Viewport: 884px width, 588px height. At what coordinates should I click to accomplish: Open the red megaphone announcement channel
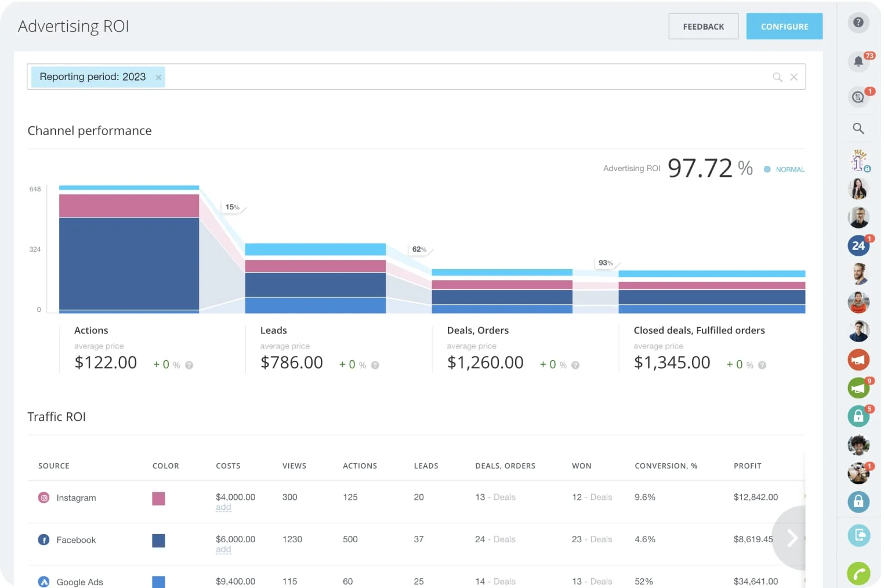(x=858, y=360)
